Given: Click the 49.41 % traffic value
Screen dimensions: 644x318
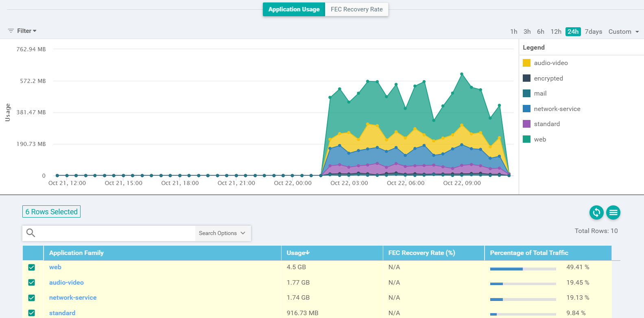Looking at the screenshot, I should click(x=578, y=267).
